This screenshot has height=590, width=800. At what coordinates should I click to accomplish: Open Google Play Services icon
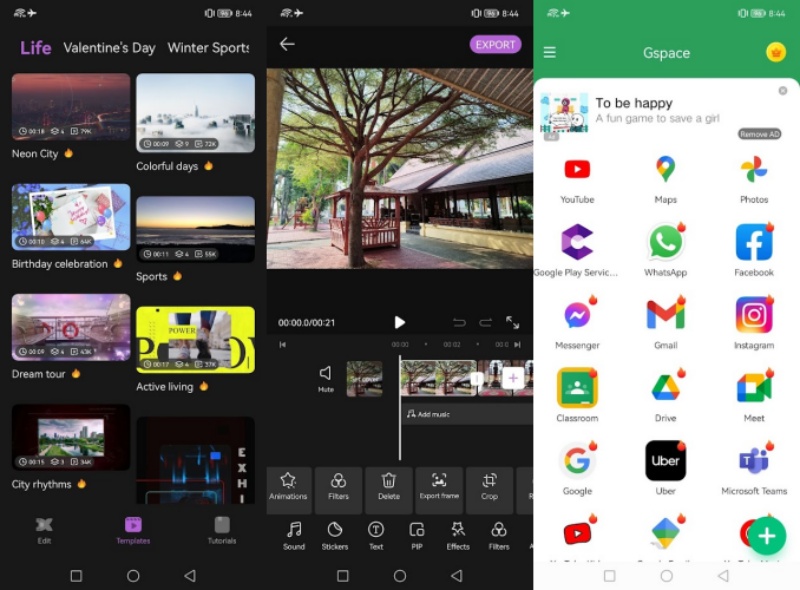point(577,242)
